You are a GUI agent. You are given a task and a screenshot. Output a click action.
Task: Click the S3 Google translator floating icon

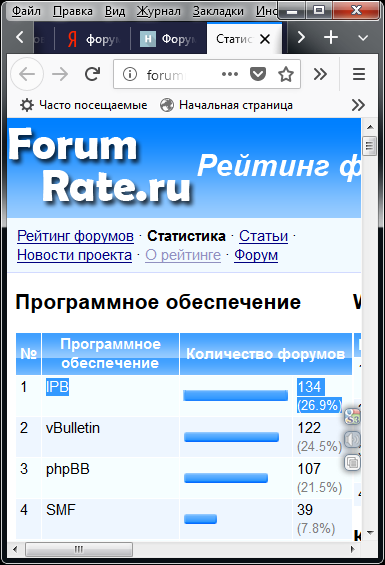(x=352, y=417)
